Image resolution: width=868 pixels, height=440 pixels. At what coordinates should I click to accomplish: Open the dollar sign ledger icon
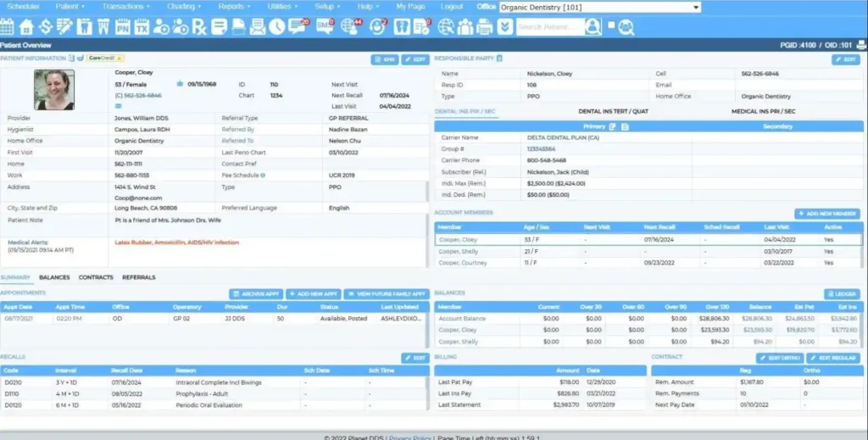46,26
